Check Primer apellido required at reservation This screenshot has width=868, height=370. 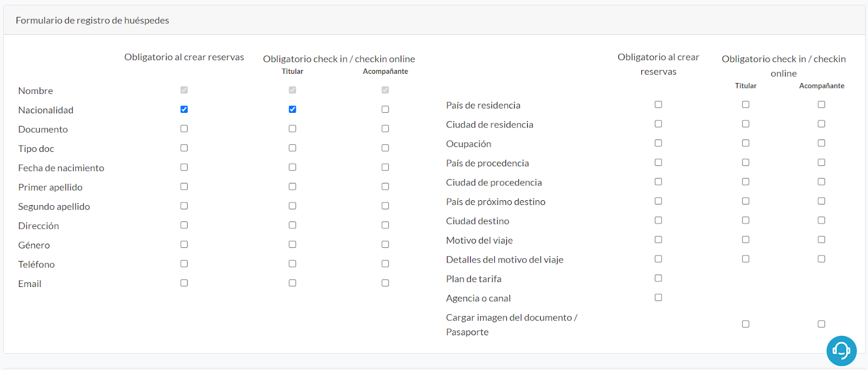pos(184,186)
